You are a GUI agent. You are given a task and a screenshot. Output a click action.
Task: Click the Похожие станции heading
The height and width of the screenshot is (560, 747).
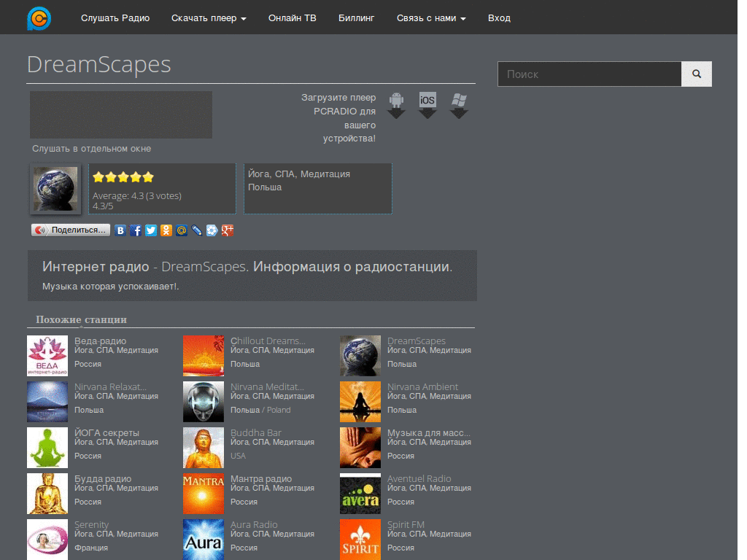coord(82,319)
